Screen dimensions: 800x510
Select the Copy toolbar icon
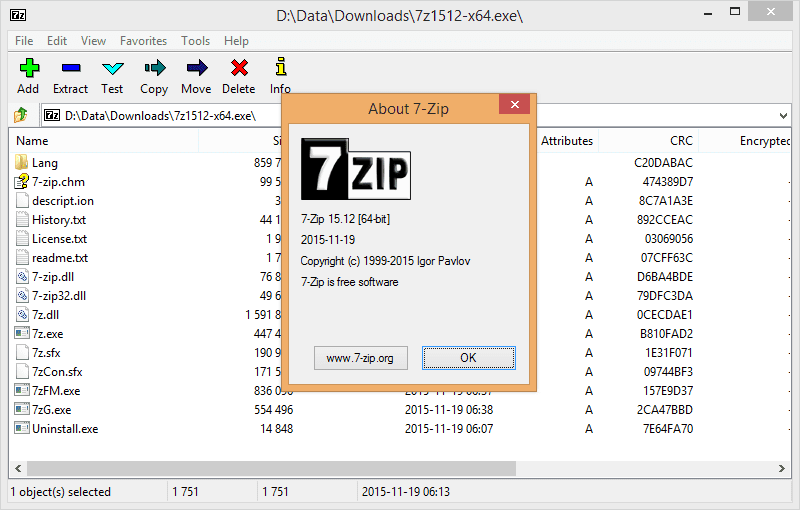[x=155, y=68]
